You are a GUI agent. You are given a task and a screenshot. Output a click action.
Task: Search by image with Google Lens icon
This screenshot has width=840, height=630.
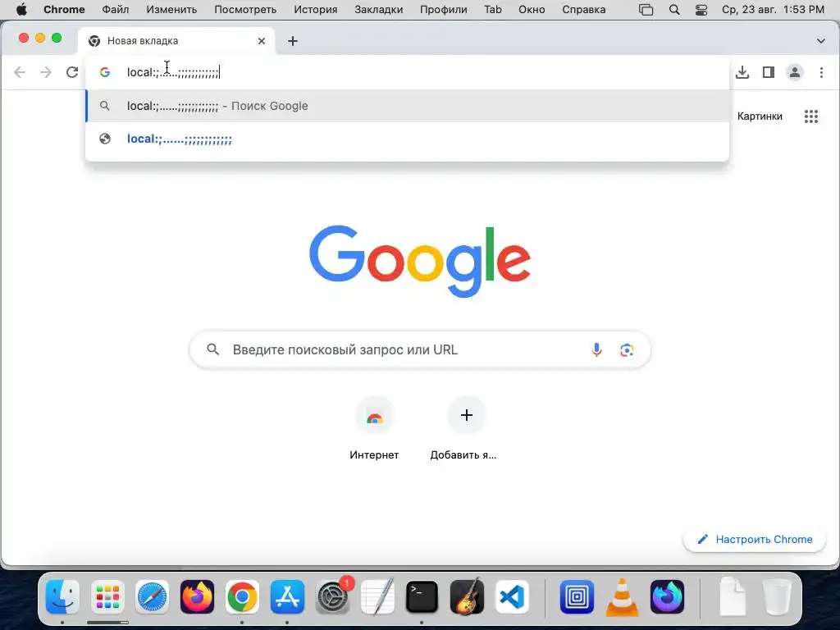pyautogui.click(x=627, y=349)
